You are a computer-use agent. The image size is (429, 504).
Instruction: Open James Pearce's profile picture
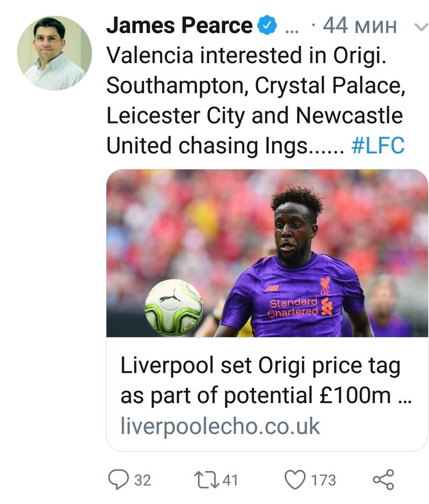pyautogui.click(x=54, y=53)
